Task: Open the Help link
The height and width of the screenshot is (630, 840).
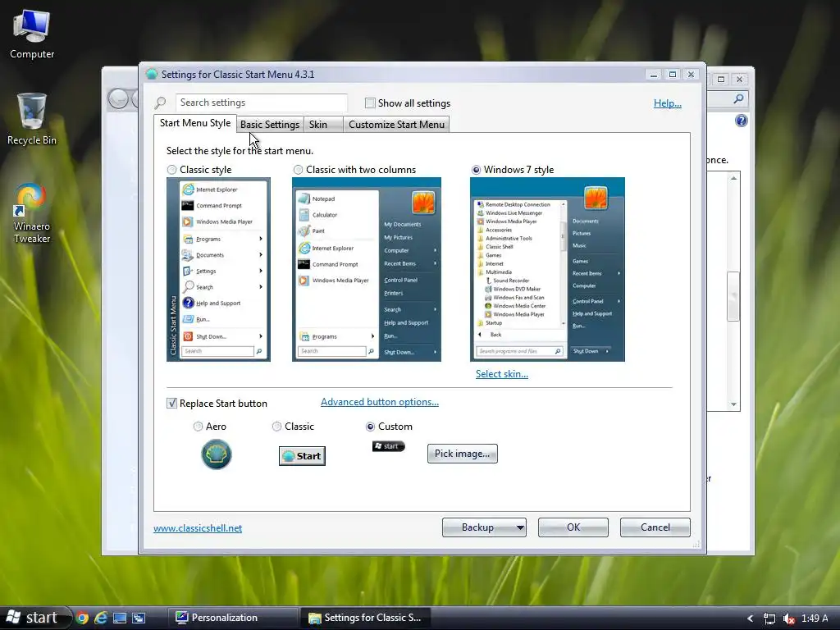Action: tap(668, 103)
